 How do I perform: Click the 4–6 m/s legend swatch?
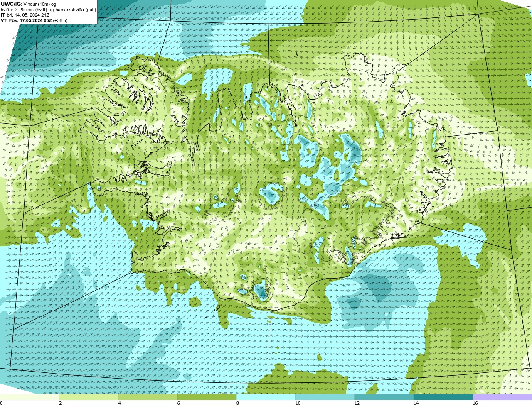148,397
